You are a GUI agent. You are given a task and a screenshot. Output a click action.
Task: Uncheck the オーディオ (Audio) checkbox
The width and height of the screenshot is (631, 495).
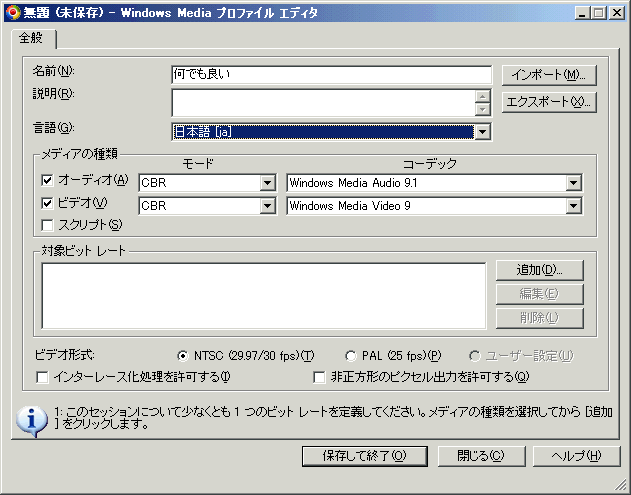tap(47, 181)
